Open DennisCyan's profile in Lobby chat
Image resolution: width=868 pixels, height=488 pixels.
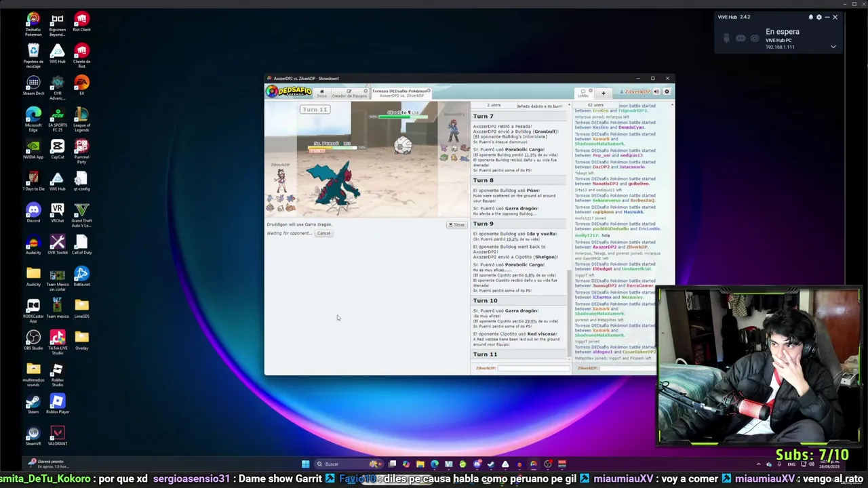click(x=631, y=127)
